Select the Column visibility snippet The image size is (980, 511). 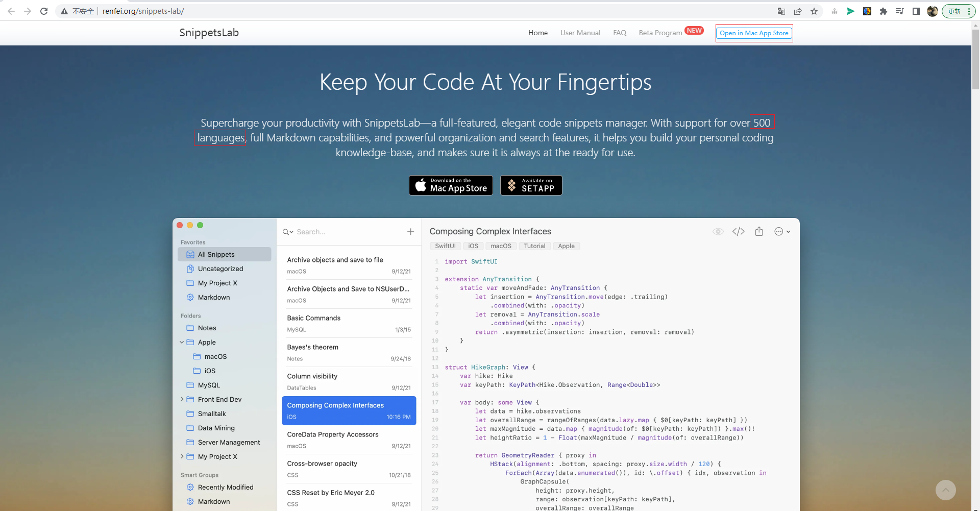coord(349,381)
